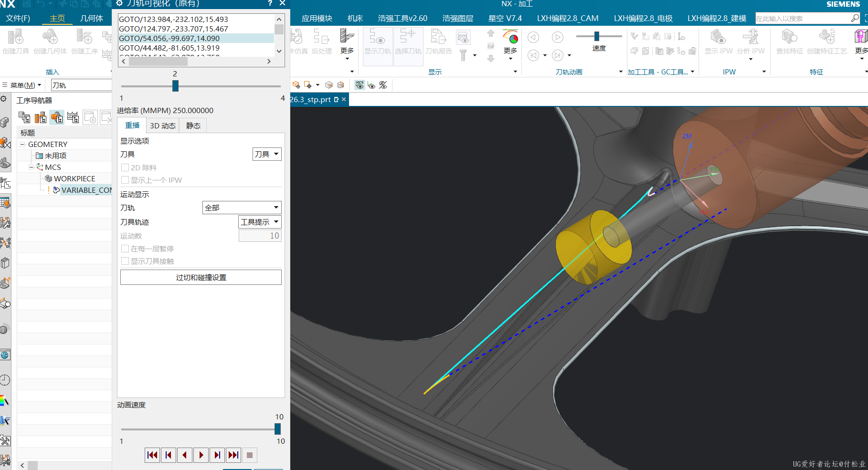Click skip to end playback button
The height and width of the screenshot is (470, 868).
233,455
